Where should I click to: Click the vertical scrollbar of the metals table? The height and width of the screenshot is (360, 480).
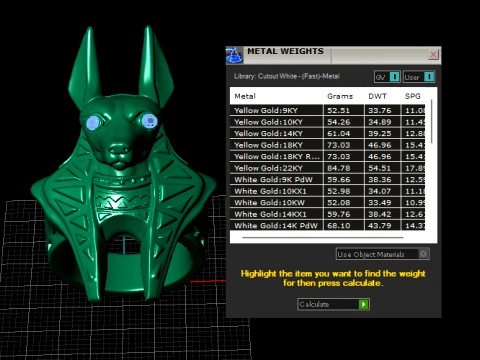(432, 122)
